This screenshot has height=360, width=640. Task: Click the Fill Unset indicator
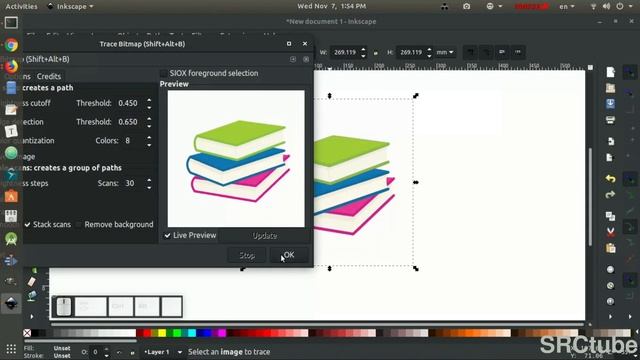62,348
